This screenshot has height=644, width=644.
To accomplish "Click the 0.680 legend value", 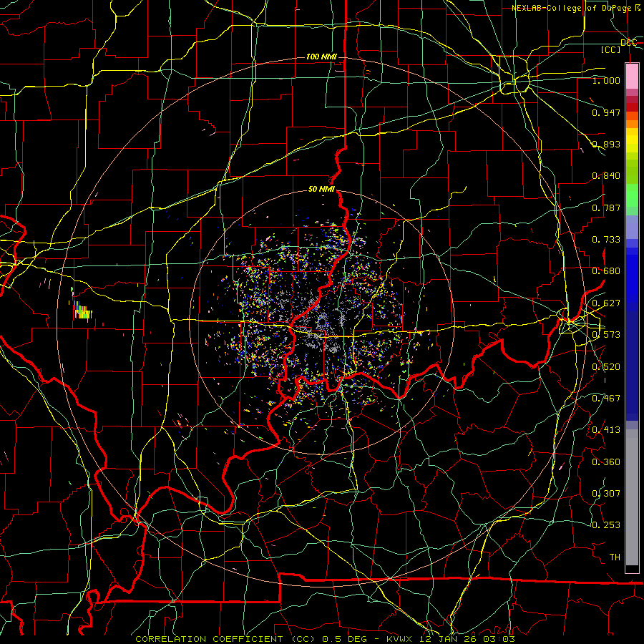I will coord(606,271).
